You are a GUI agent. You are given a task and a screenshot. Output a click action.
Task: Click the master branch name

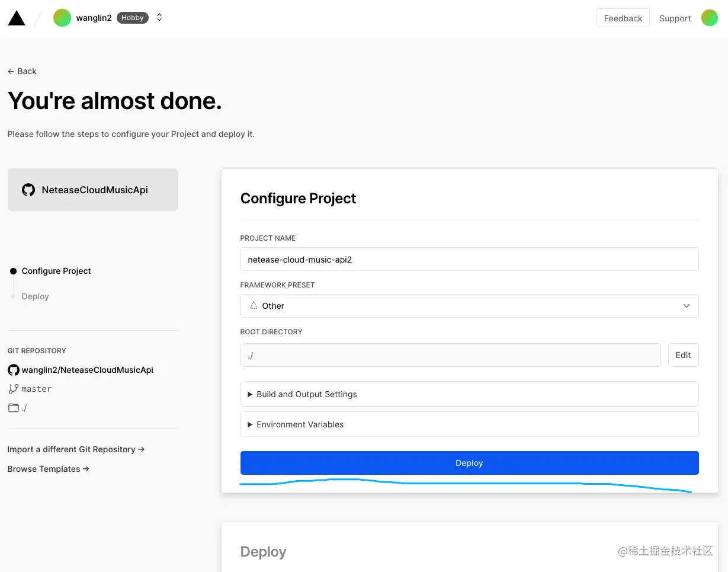coord(37,389)
